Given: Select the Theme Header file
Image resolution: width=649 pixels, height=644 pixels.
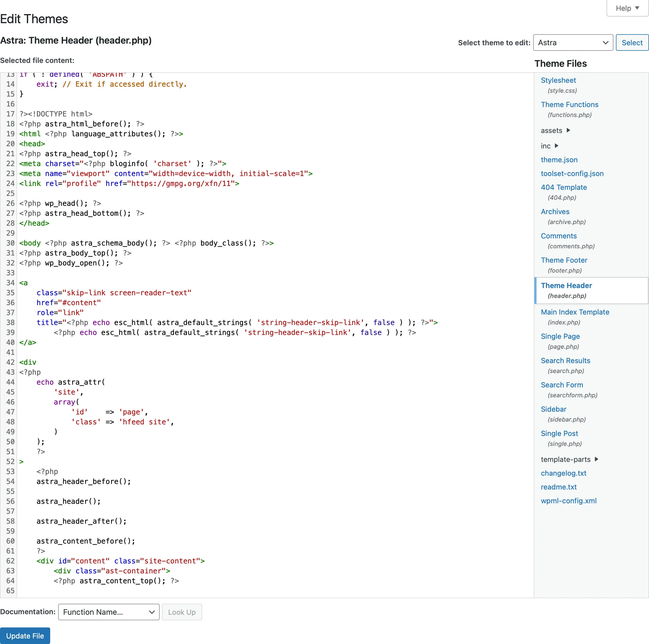Looking at the screenshot, I should [566, 285].
